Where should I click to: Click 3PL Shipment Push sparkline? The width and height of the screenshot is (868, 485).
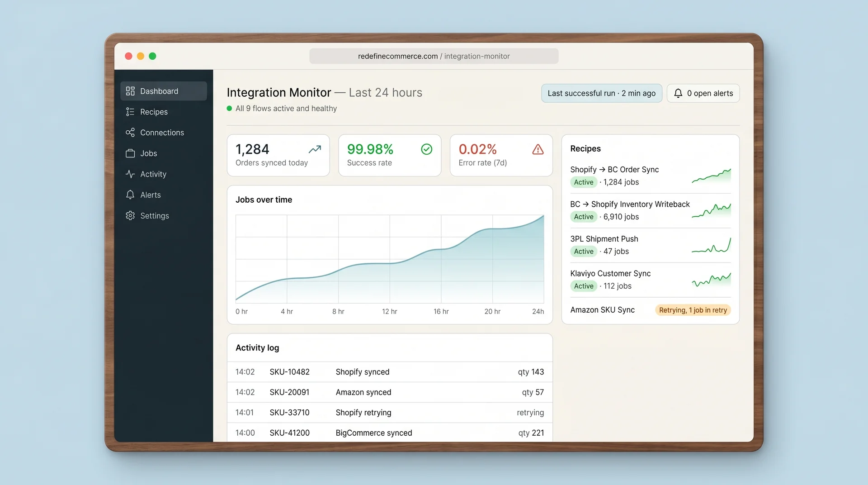[711, 245]
